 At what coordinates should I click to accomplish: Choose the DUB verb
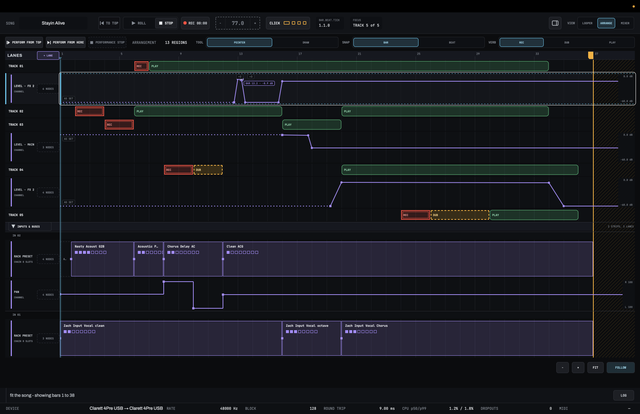(567, 42)
